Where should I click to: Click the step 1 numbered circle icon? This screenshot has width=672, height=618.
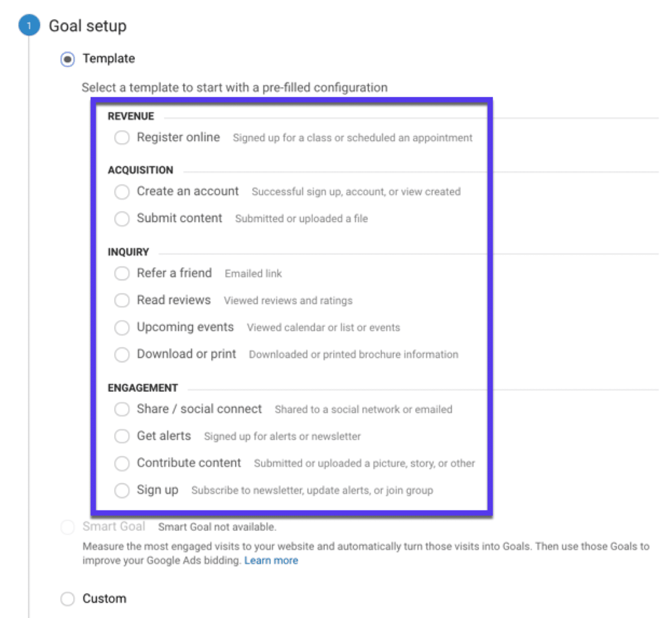click(28, 26)
